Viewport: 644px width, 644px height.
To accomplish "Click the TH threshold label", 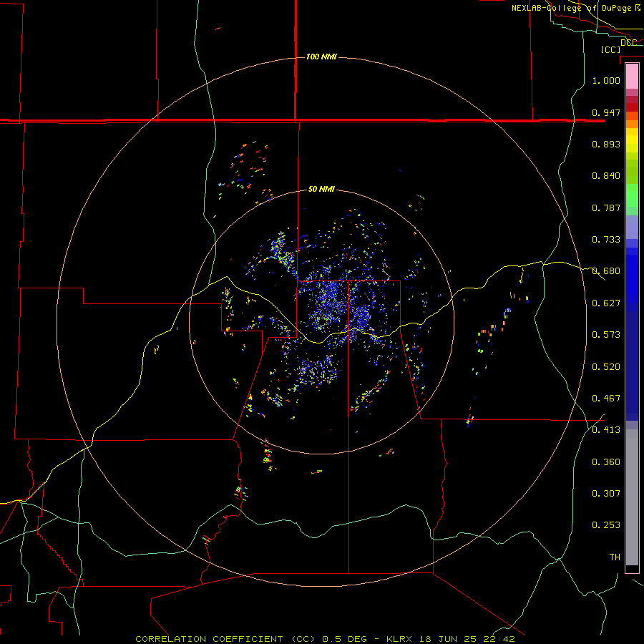I will coord(615,557).
